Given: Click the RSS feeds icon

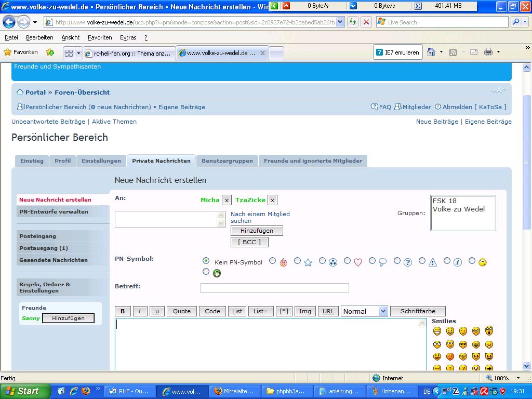Looking at the screenshot, I should 453,52.
